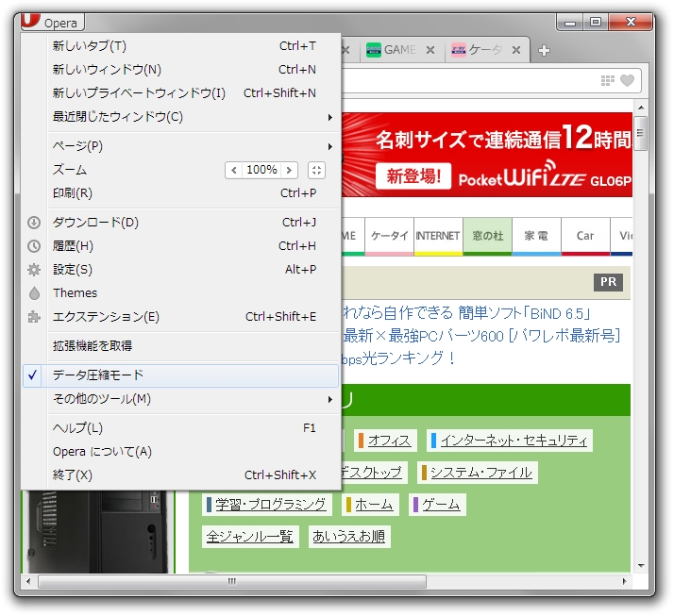Screen dimensions: 674x616
Task: Choose Themes menu entry
Action: 180,293
